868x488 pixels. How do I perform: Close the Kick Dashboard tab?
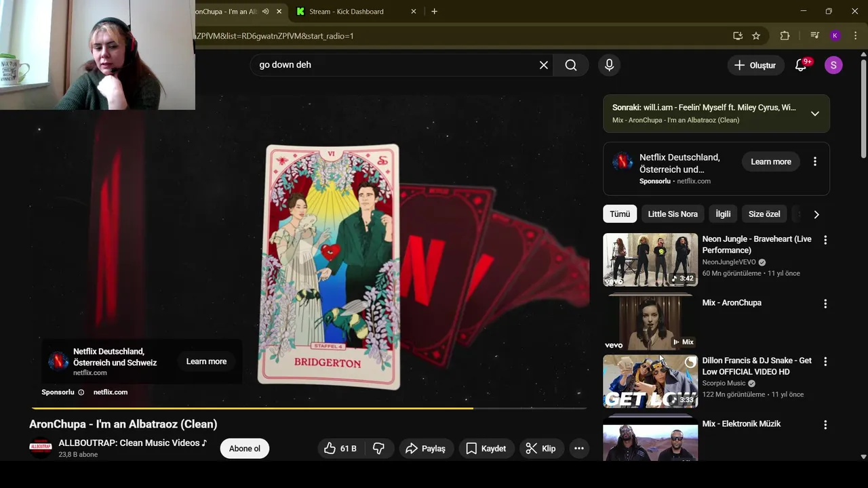(414, 12)
